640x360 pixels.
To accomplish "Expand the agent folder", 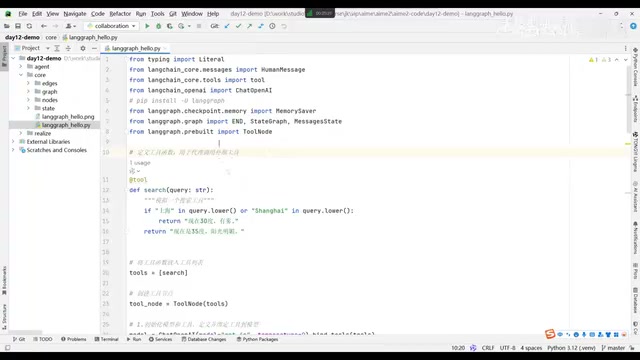I will click(x=21, y=67).
